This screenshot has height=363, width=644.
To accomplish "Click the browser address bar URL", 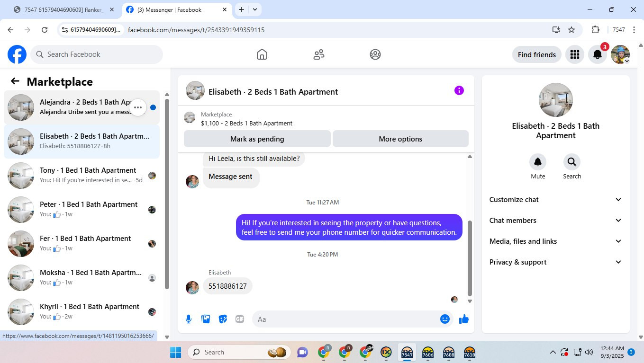I will 196,30.
